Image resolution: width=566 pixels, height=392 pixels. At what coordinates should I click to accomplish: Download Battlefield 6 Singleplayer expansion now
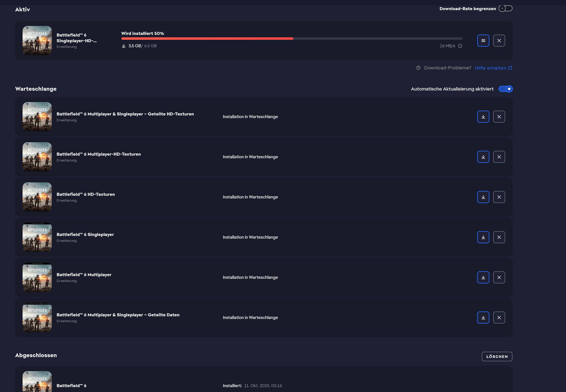click(483, 237)
